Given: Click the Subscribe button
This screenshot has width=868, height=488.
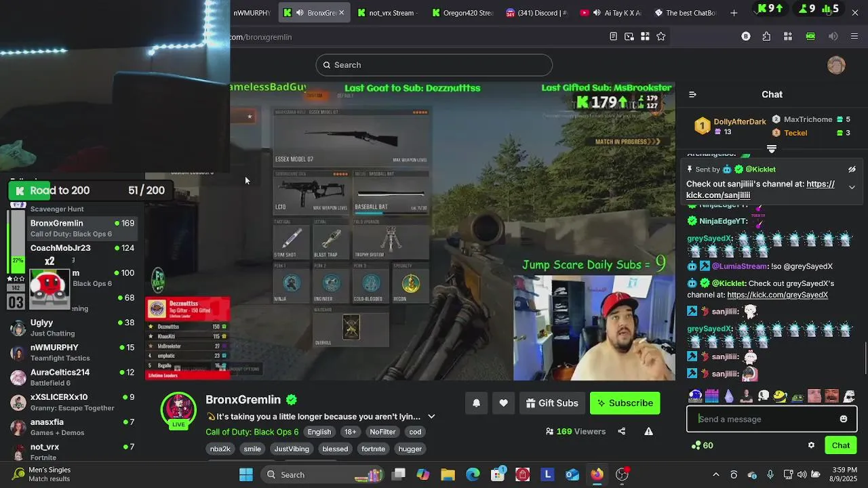Looking at the screenshot, I should click(x=625, y=403).
